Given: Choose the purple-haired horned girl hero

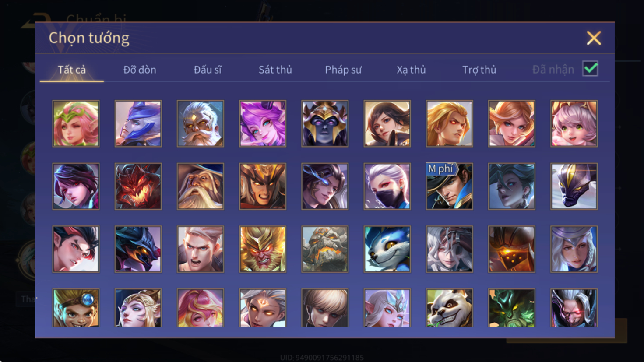Looking at the screenshot, I should pos(263,123).
